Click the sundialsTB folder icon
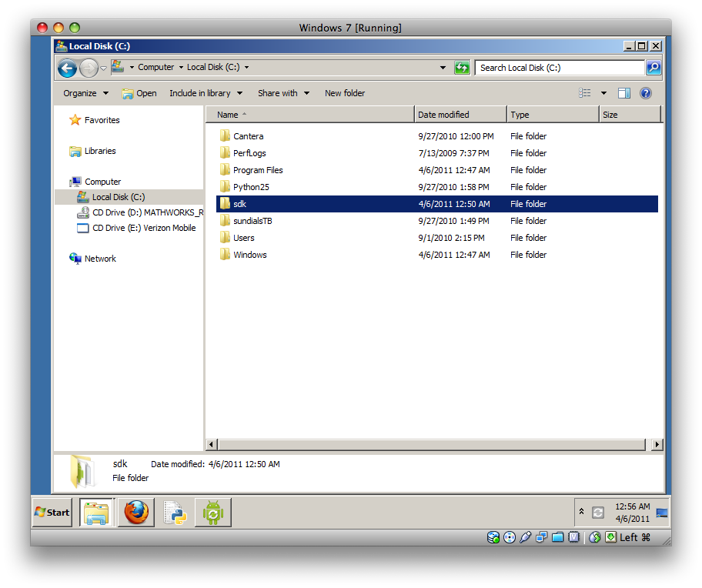 (x=226, y=221)
